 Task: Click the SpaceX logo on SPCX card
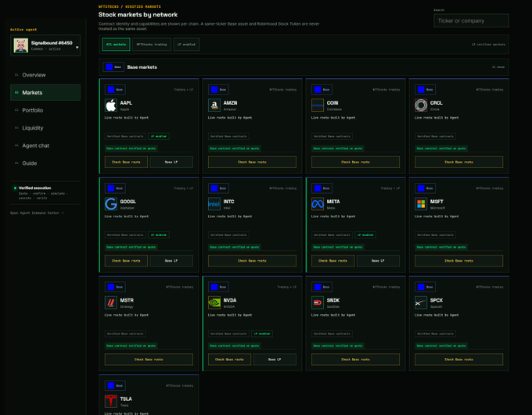pyautogui.click(x=421, y=302)
